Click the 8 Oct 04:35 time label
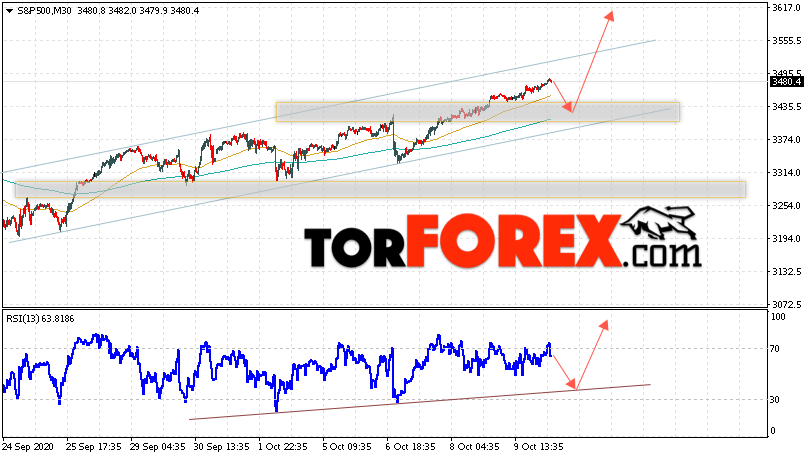 click(475, 447)
